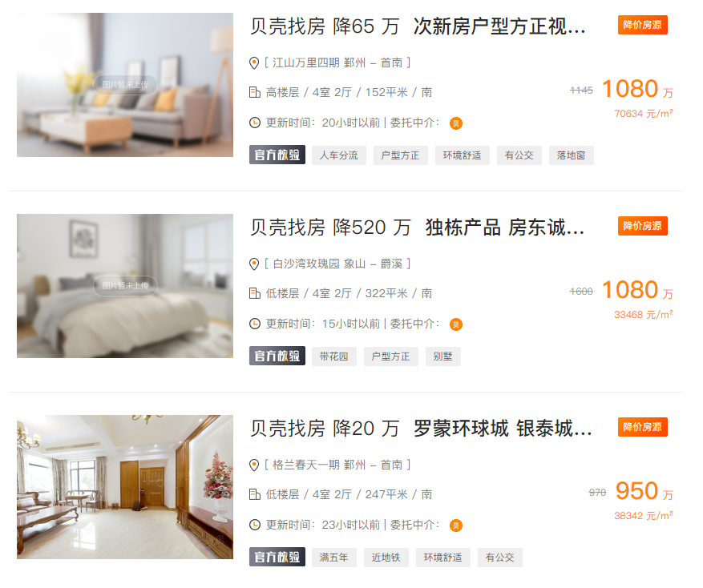Click the orange 贝 agent icon in first listing
Viewport: 703px width, 588px height.
[x=456, y=123]
